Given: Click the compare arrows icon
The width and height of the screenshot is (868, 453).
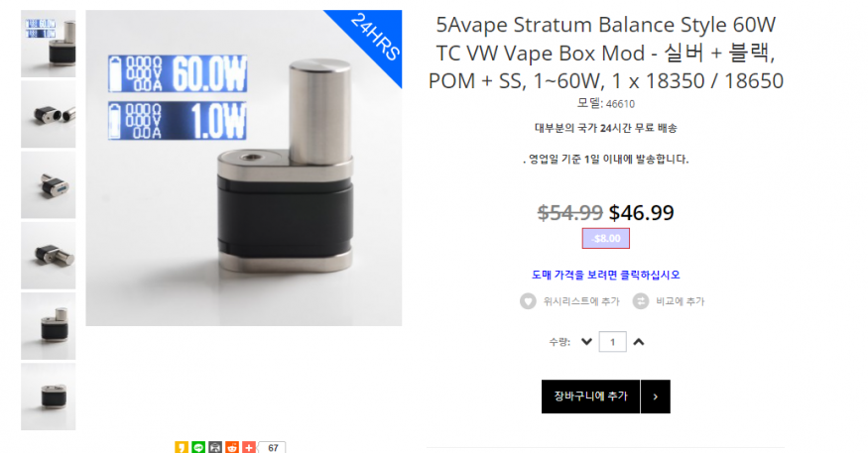Looking at the screenshot, I should [x=641, y=301].
